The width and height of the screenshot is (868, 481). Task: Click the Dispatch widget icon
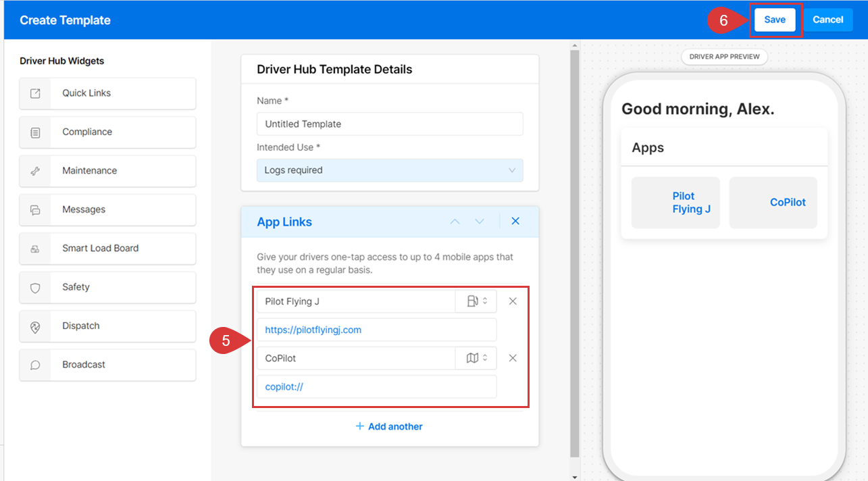tap(35, 326)
